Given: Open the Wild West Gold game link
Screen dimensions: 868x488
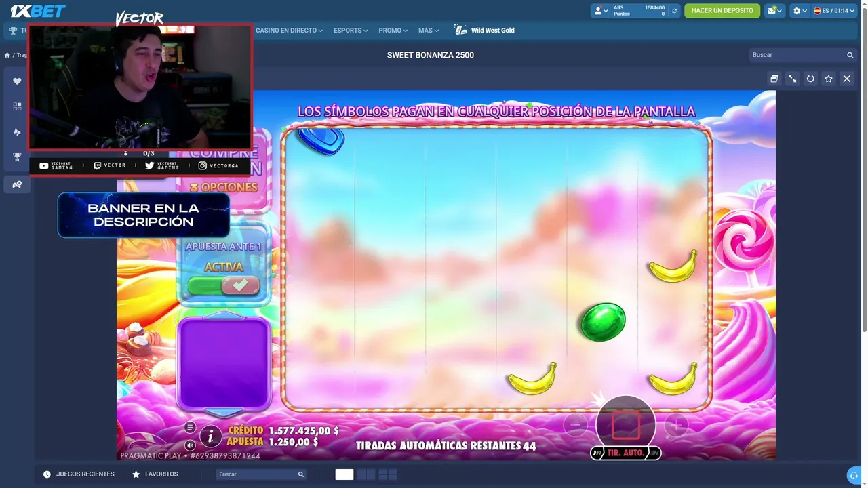Looking at the screenshot, I should click(x=485, y=30).
